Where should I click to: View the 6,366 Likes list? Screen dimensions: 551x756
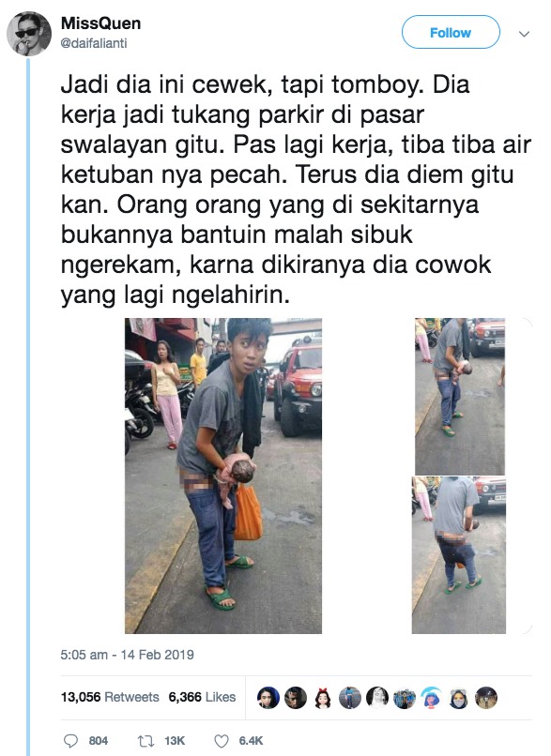tap(202, 697)
